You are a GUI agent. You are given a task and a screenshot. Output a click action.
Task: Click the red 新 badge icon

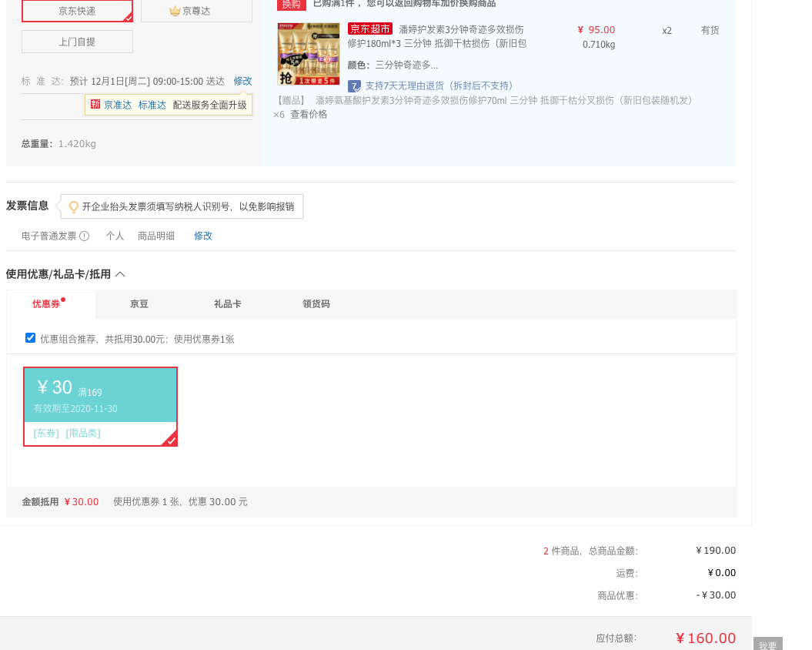click(95, 104)
